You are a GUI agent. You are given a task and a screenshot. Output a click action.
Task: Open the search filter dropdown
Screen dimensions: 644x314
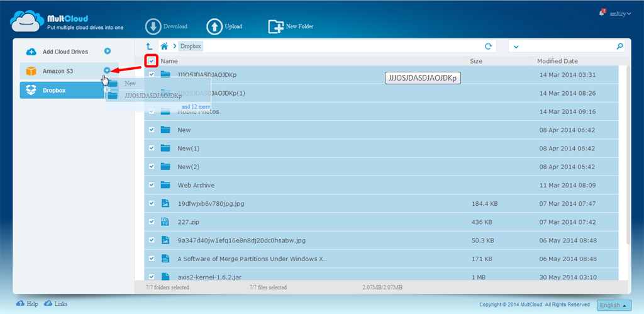click(516, 47)
